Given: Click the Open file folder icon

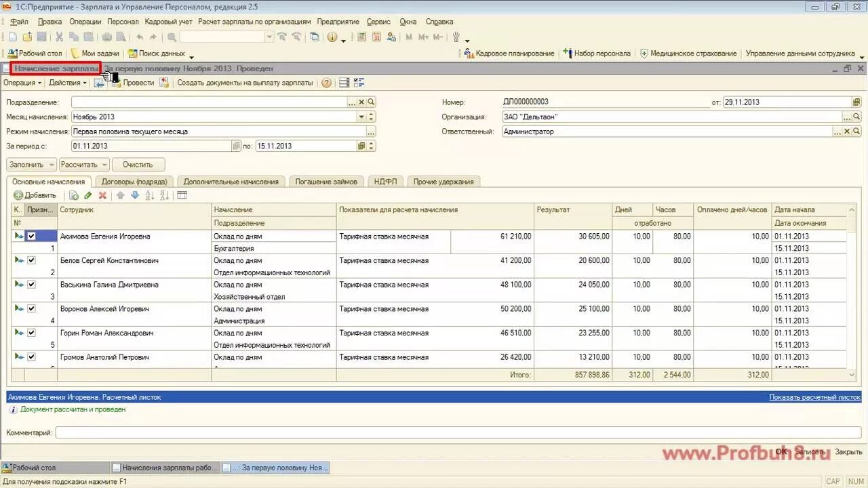Looking at the screenshot, I should point(27,37).
